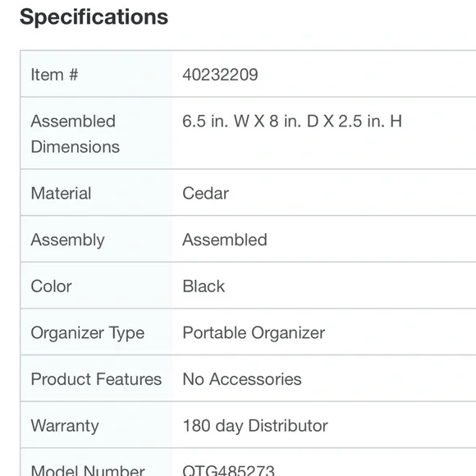Click the Cedar material value
Image resolution: width=476 pixels, height=476 pixels.
pyautogui.click(x=205, y=193)
